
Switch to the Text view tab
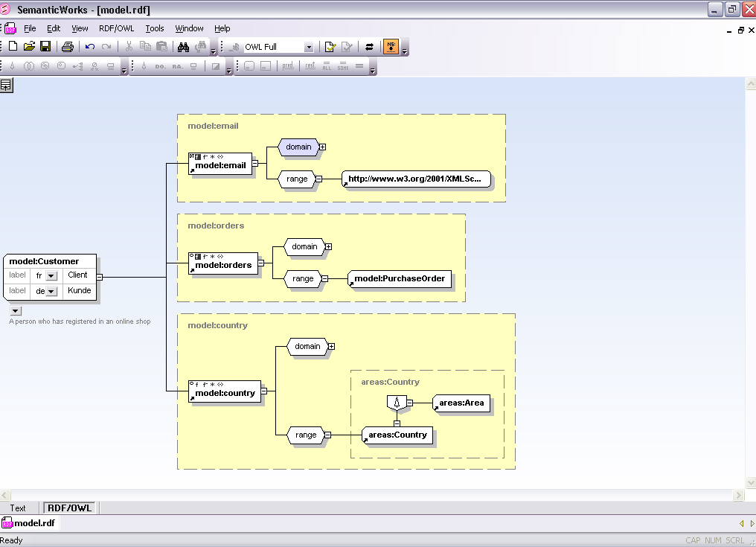click(x=18, y=508)
